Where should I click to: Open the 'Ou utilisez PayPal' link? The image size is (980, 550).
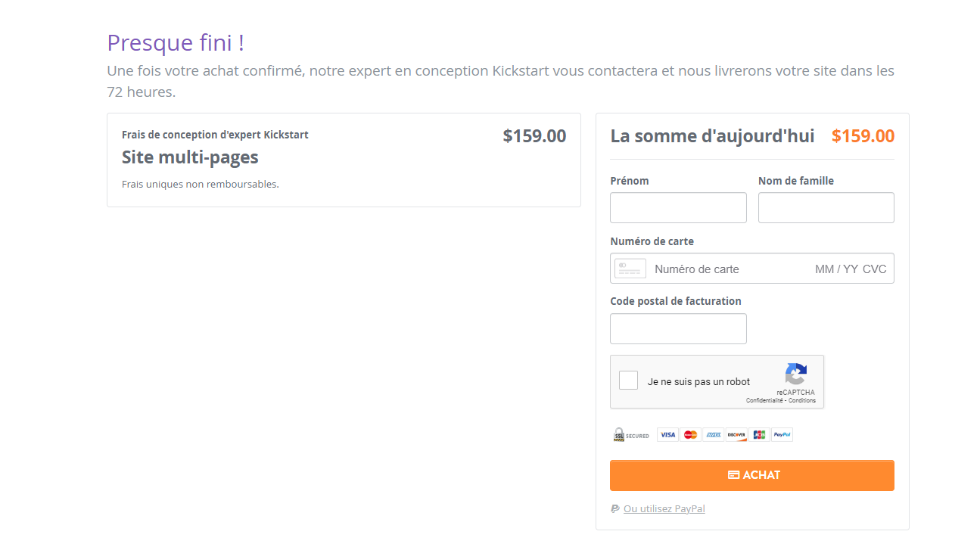point(664,509)
